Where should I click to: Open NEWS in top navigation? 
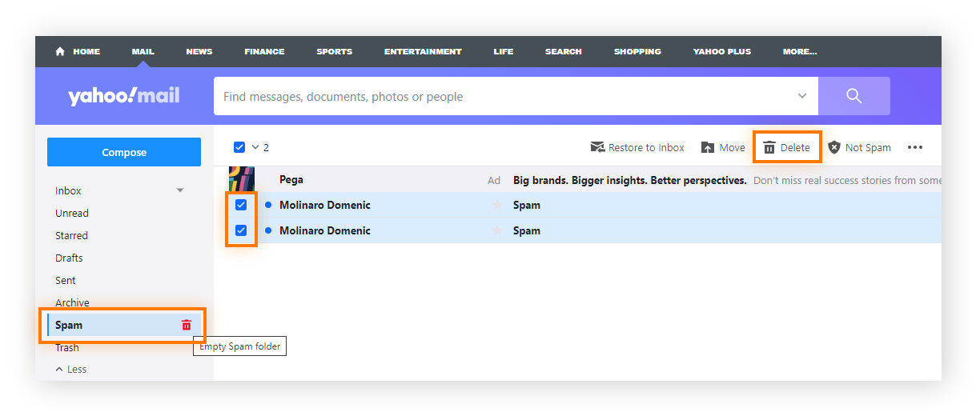(199, 51)
